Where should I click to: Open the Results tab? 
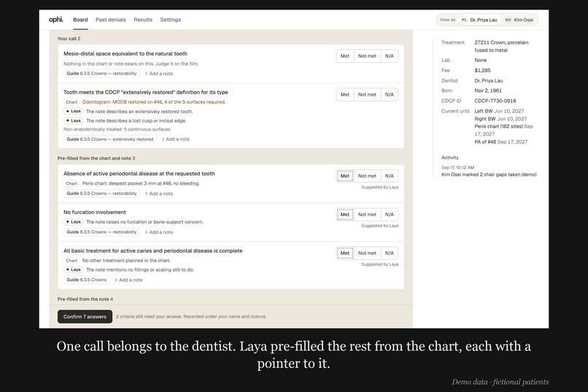coord(143,20)
